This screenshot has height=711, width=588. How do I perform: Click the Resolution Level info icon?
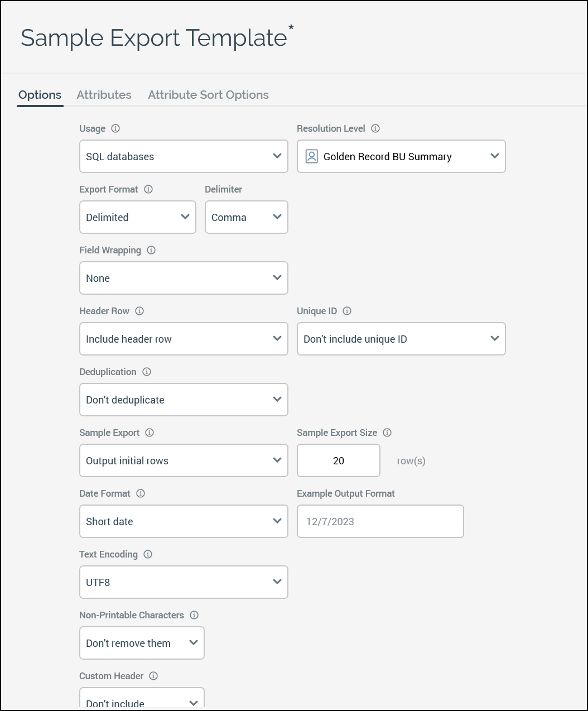click(375, 128)
